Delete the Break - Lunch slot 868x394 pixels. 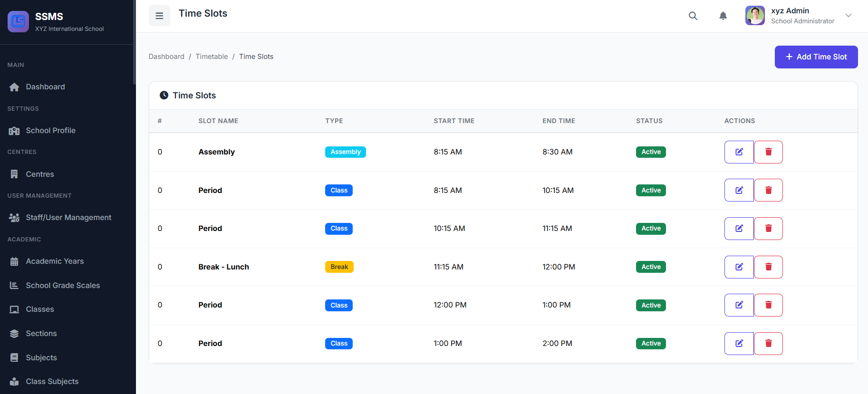point(768,267)
